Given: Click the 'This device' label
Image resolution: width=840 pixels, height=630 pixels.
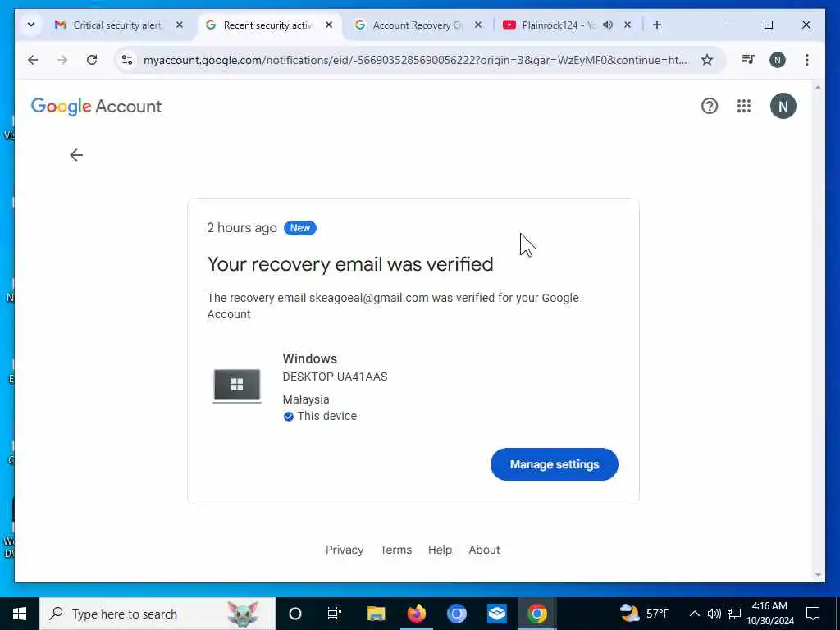Looking at the screenshot, I should 326,416.
